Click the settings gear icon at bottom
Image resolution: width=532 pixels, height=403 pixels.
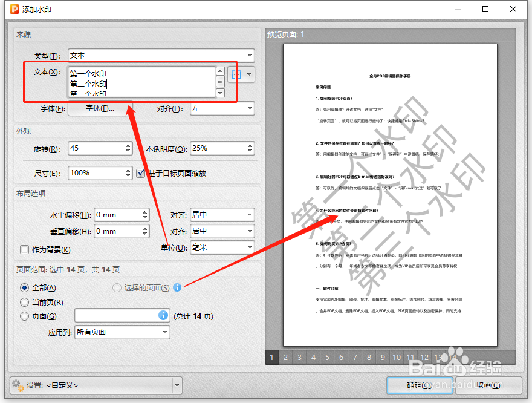[x=18, y=385]
